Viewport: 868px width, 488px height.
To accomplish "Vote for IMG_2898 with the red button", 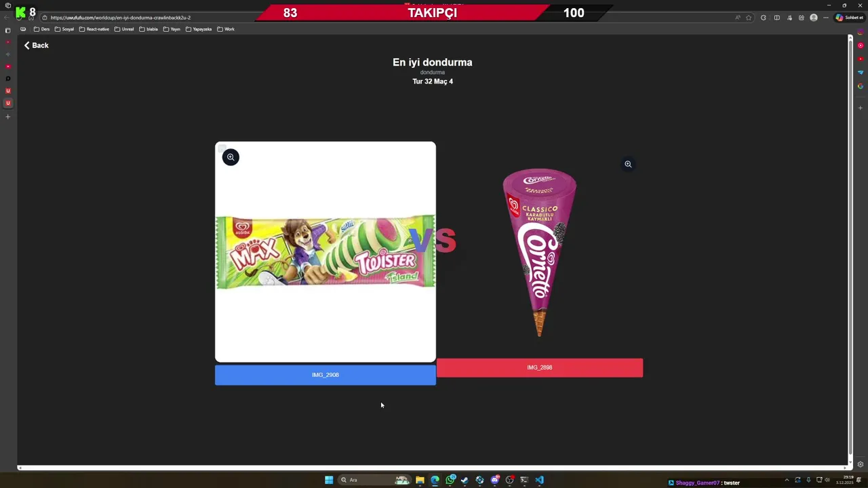I will (540, 367).
